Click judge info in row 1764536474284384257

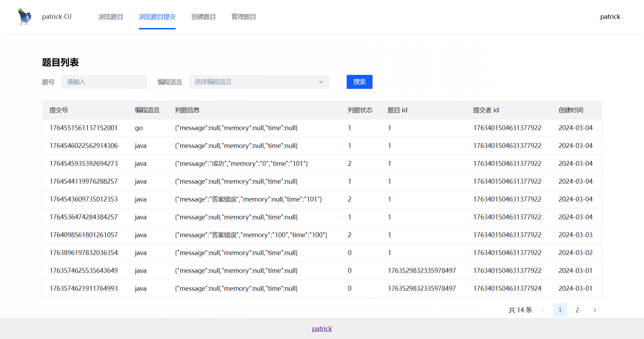236,217
